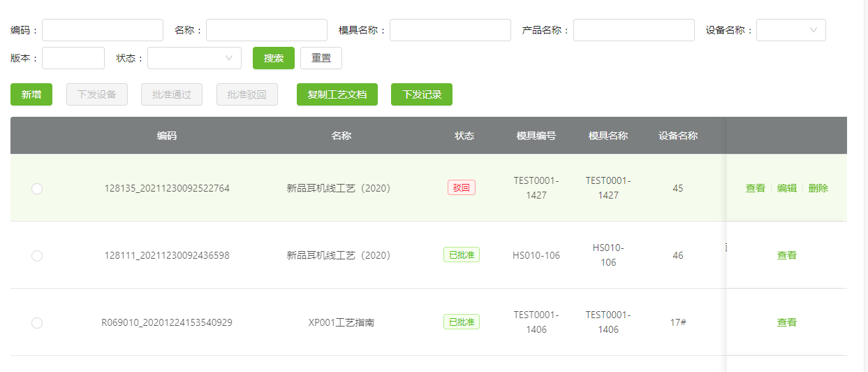Click 查看 for XP001工艺指南 row
Screen dimensions: 868x372
click(x=787, y=322)
